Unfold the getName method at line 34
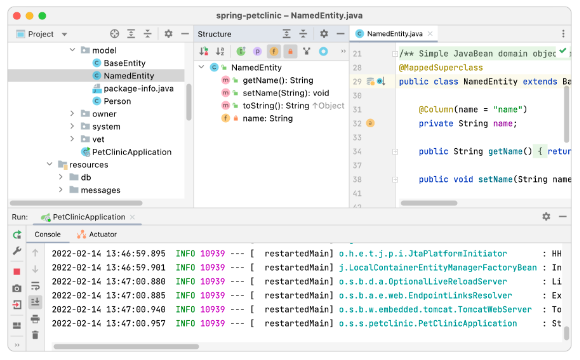 [x=395, y=152]
